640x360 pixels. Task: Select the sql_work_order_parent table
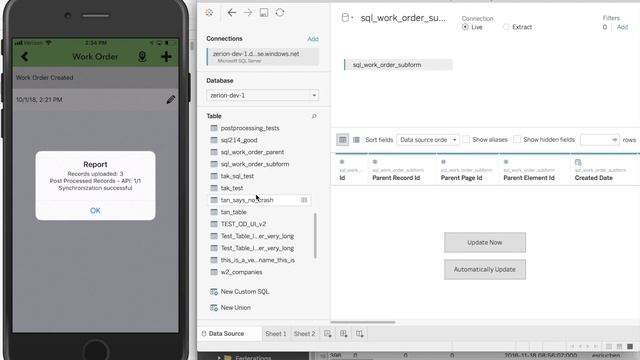(x=252, y=152)
